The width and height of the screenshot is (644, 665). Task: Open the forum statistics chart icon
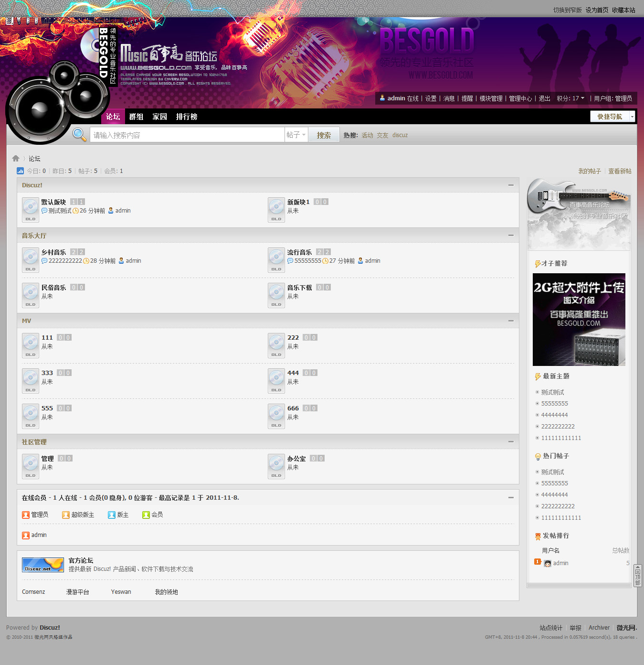(x=20, y=171)
